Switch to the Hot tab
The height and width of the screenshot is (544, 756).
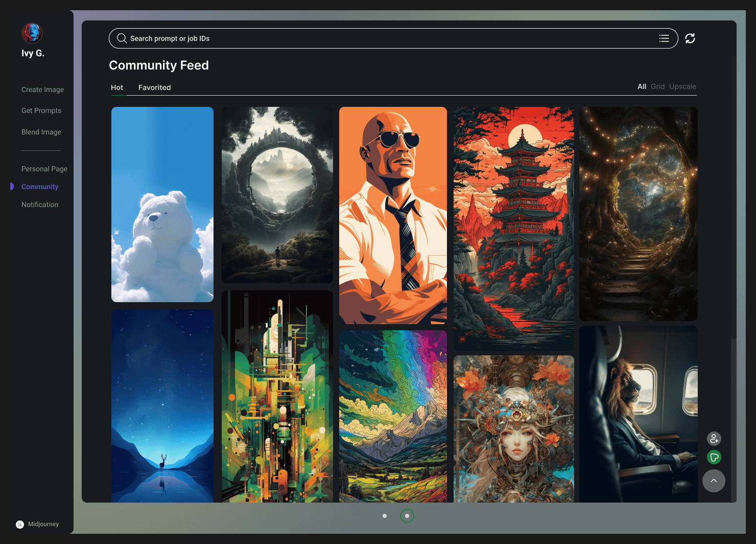117,87
